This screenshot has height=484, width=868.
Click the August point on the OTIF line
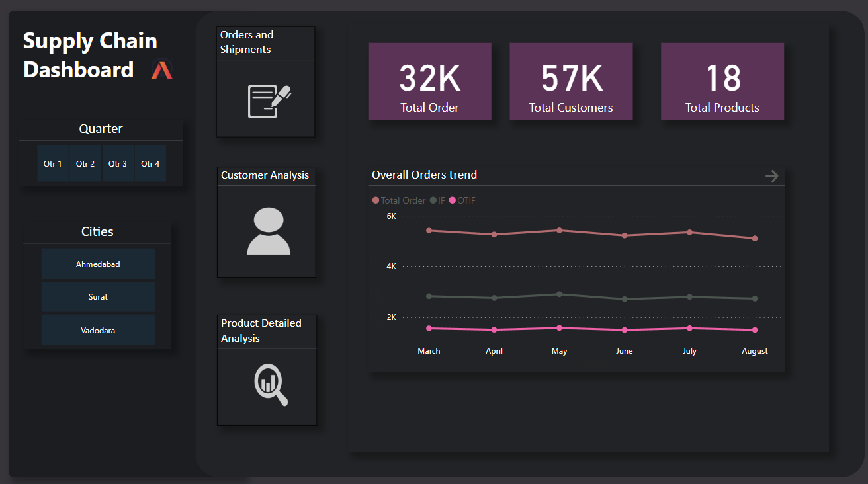[755, 330]
